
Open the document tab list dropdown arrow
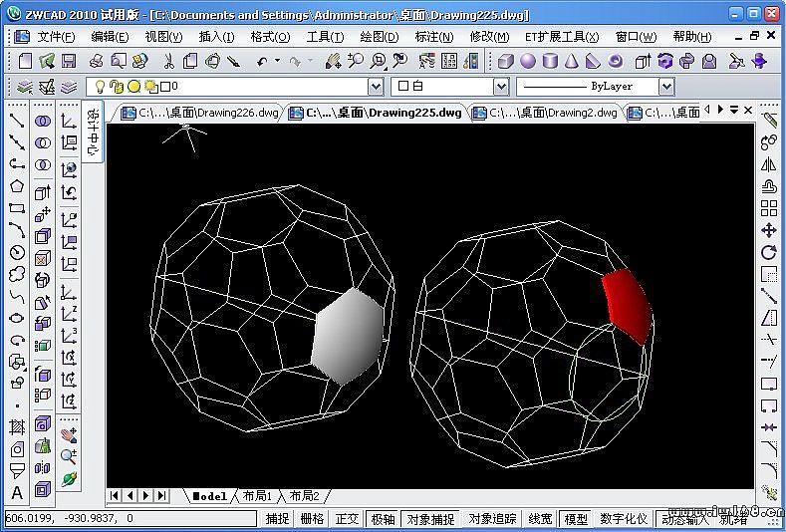point(734,110)
